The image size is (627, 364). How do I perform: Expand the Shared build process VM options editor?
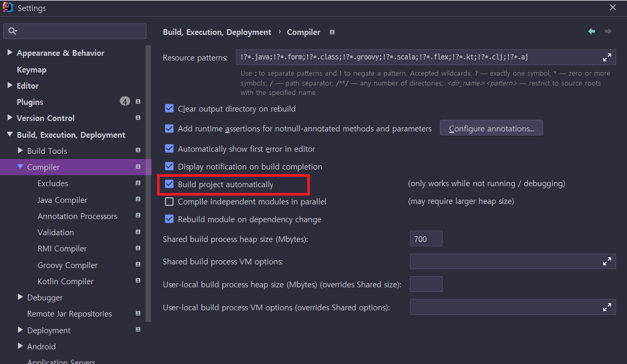tap(607, 261)
